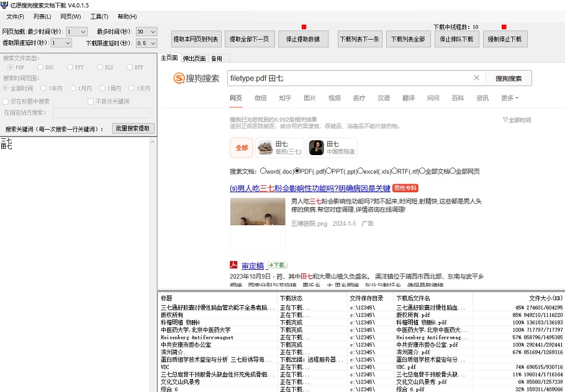
Task: Open the 男人吃三七粉 ad link
Action: 310,188
